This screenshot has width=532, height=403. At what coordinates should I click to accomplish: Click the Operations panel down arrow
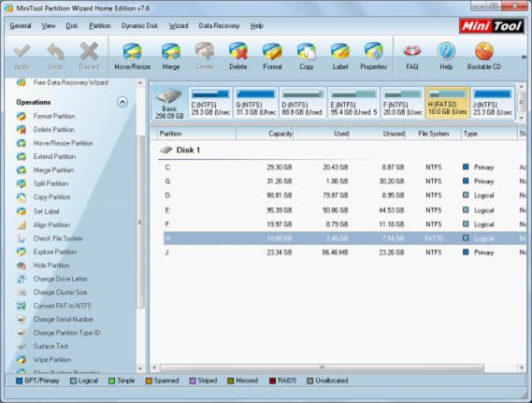click(140, 368)
